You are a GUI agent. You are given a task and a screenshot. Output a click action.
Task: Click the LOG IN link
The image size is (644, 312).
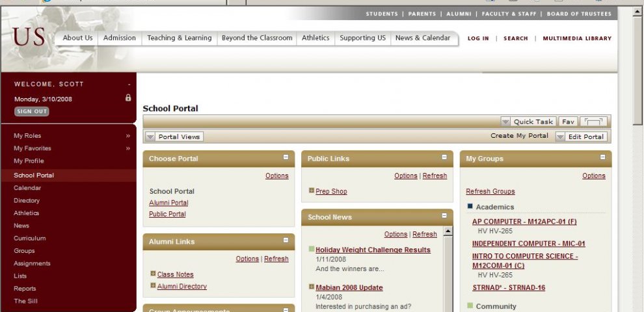(478, 38)
